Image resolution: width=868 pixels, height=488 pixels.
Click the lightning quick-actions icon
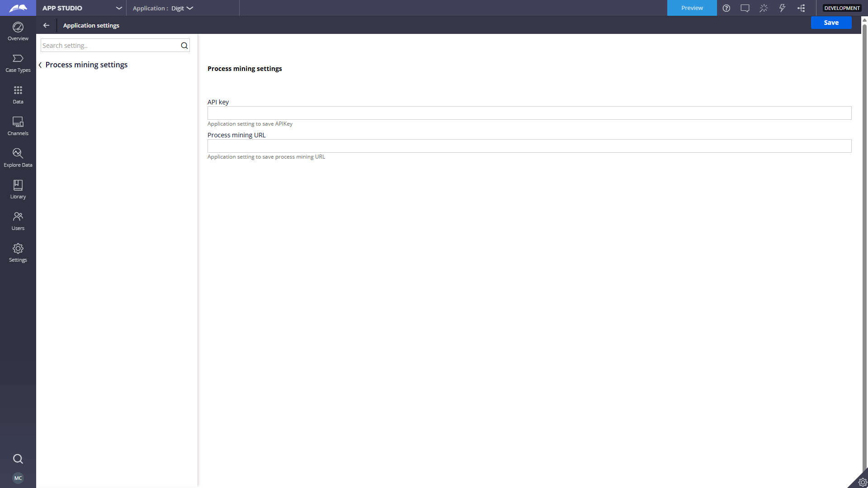[783, 8]
